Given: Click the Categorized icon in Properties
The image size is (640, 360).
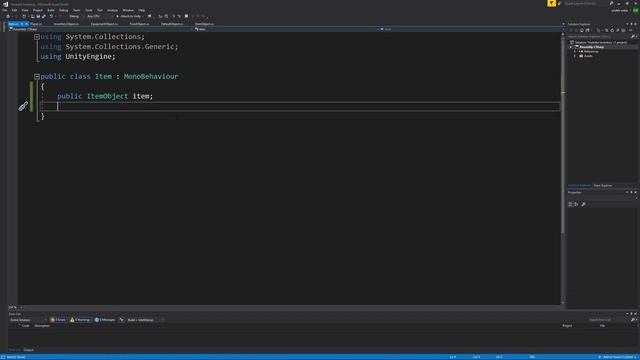Looking at the screenshot, I should coord(570,204).
